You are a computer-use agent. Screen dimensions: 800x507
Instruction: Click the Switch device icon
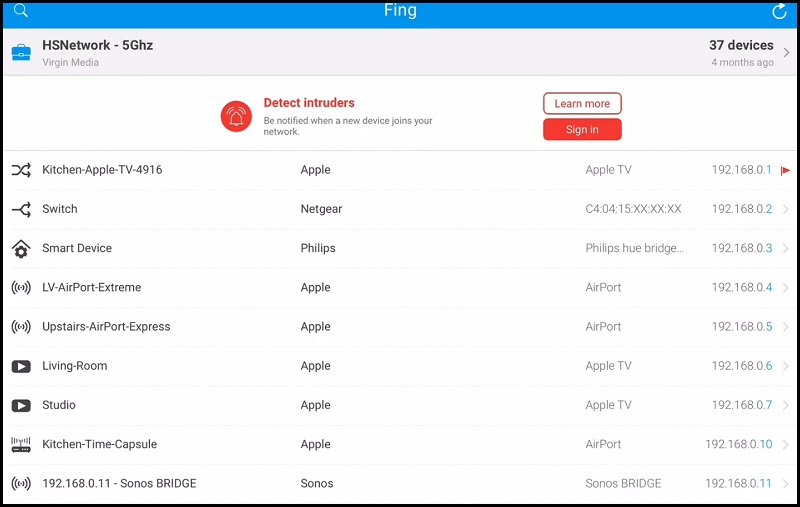pyautogui.click(x=21, y=209)
